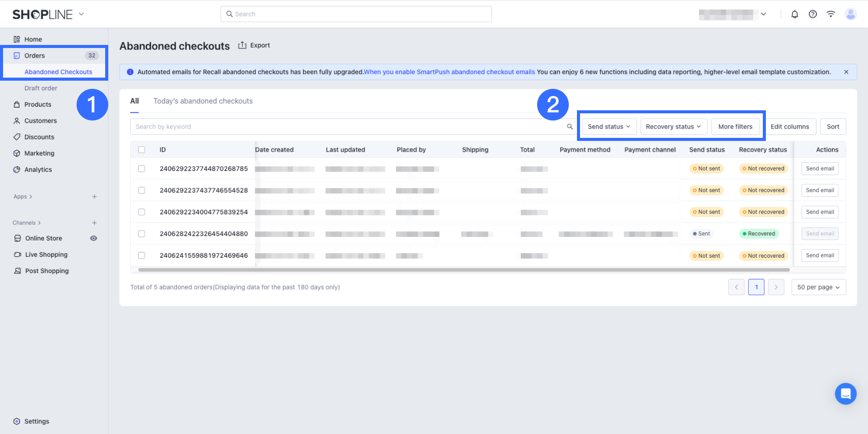This screenshot has width=868, height=434.
Task: Click the plus icon next to Channels
Action: (x=94, y=223)
